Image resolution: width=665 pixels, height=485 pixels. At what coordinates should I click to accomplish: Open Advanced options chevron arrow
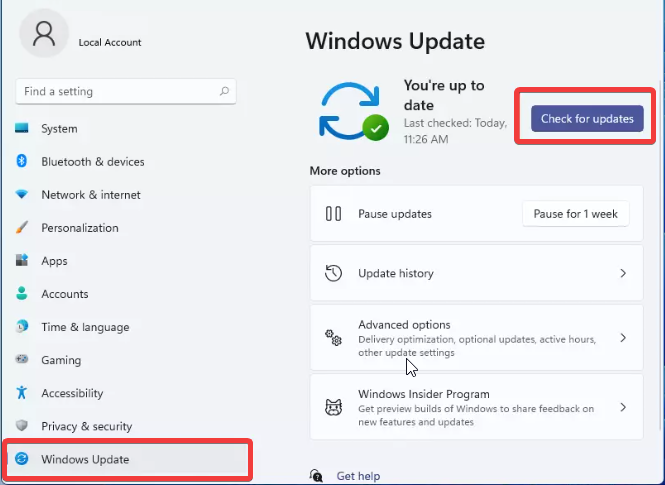pos(623,338)
